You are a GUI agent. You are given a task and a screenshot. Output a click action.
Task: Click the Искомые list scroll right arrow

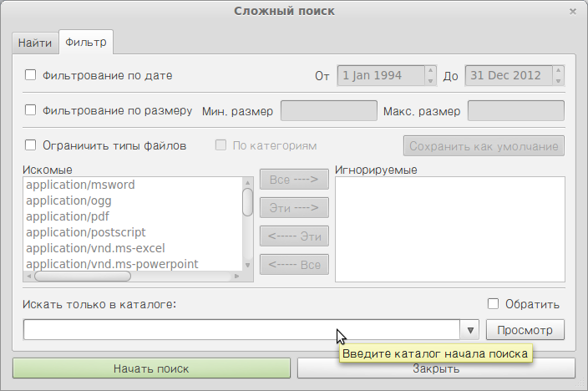tap(236, 277)
